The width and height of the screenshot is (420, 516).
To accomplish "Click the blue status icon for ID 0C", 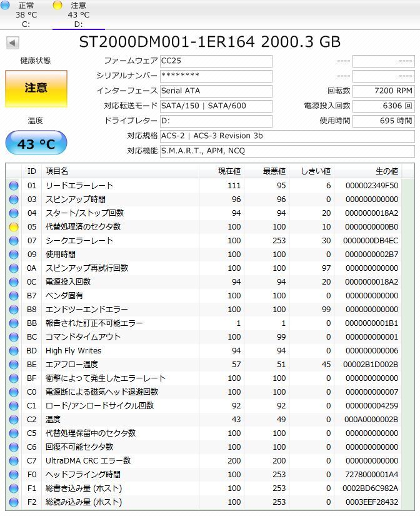I will tap(14, 282).
